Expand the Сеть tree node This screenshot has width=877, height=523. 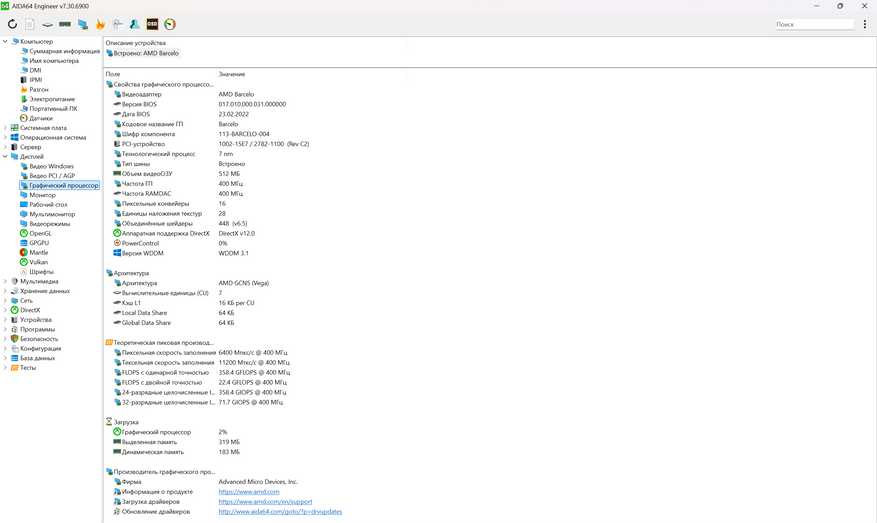5,300
